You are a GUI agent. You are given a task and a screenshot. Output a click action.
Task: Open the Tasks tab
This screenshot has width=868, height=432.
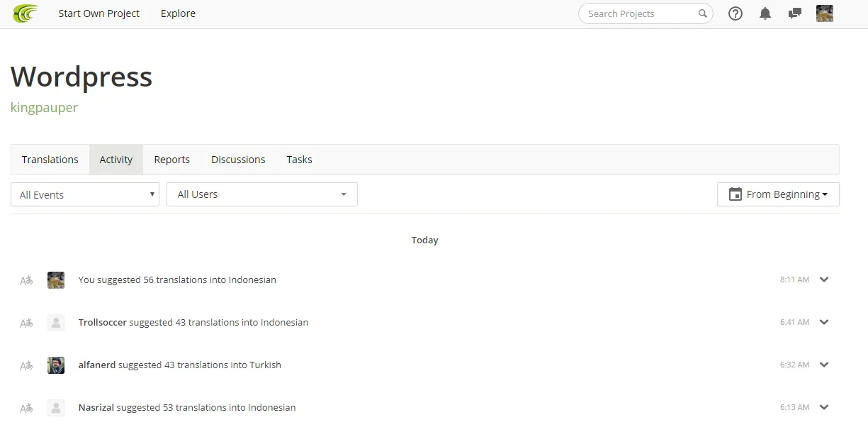point(299,160)
